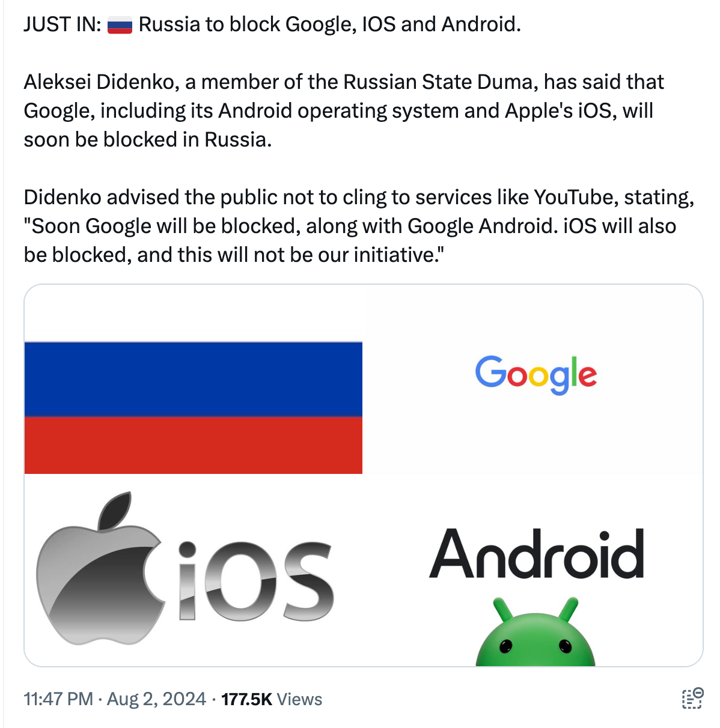Click the blue stripe of the Russian flag picture
720x728 pixels.
point(193,380)
